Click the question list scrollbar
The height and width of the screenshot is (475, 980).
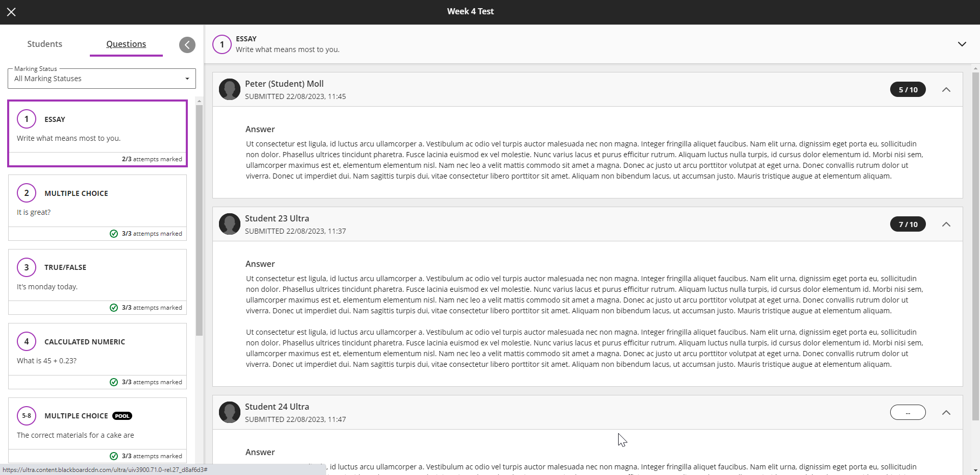(199, 219)
